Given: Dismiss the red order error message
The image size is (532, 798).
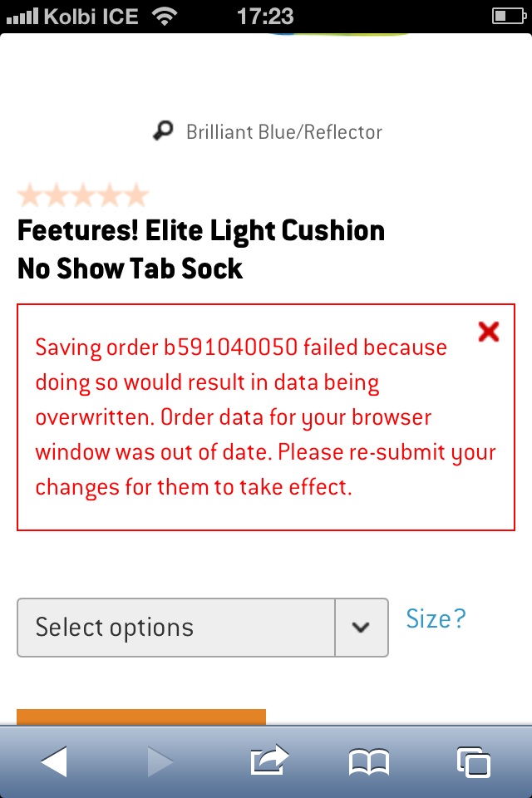Looking at the screenshot, I should pos(489,332).
